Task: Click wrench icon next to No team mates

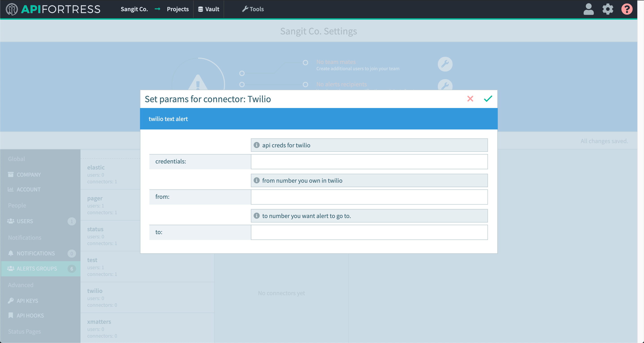Action: [445, 64]
